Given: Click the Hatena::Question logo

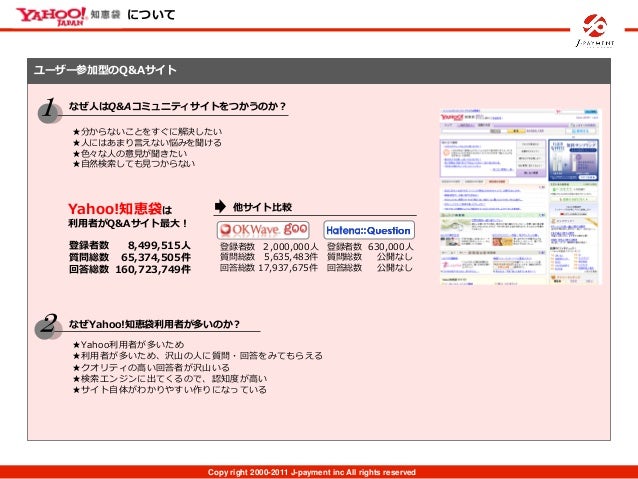Looking at the screenshot, I should (x=369, y=230).
